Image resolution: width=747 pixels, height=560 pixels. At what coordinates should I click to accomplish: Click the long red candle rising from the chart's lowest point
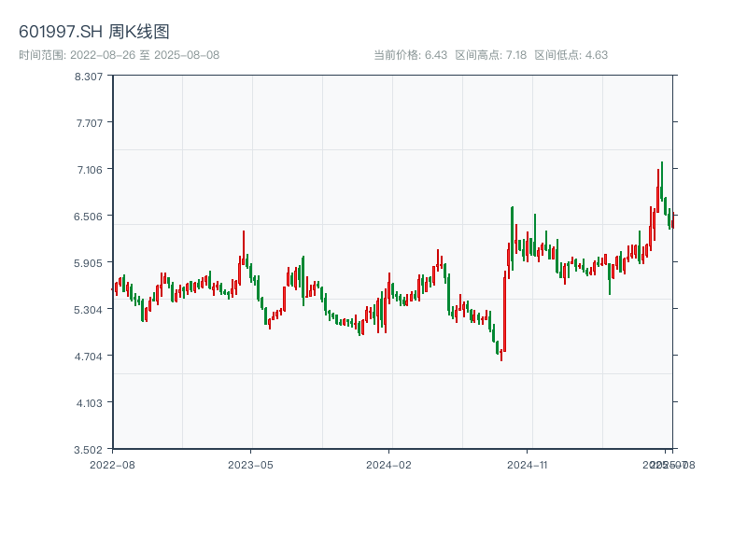click(x=504, y=312)
